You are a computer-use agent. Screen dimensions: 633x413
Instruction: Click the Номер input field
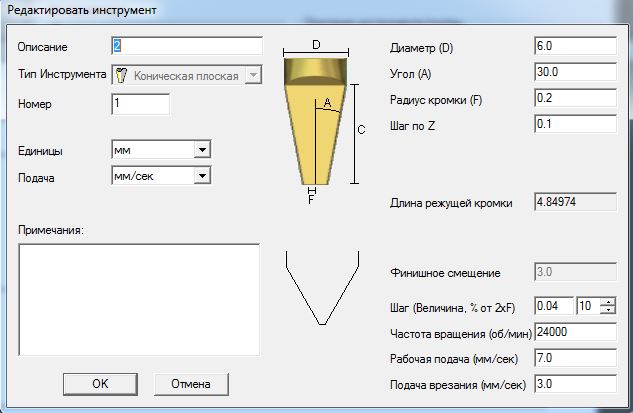(141, 103)
